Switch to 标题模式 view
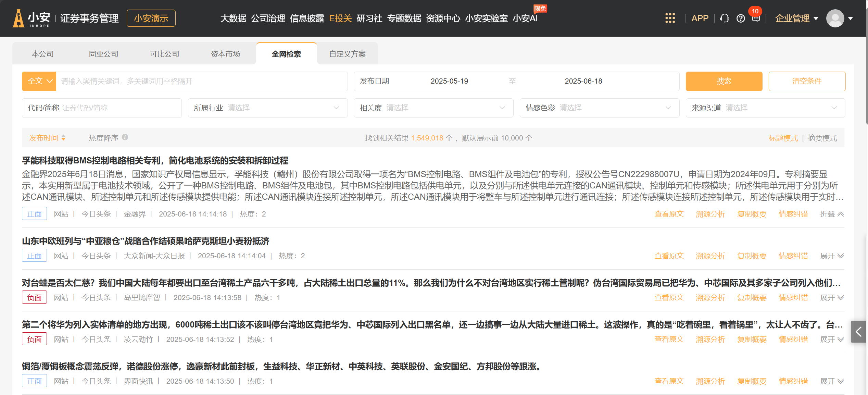This screenshot has width=868, height=395. pos(783,138)
